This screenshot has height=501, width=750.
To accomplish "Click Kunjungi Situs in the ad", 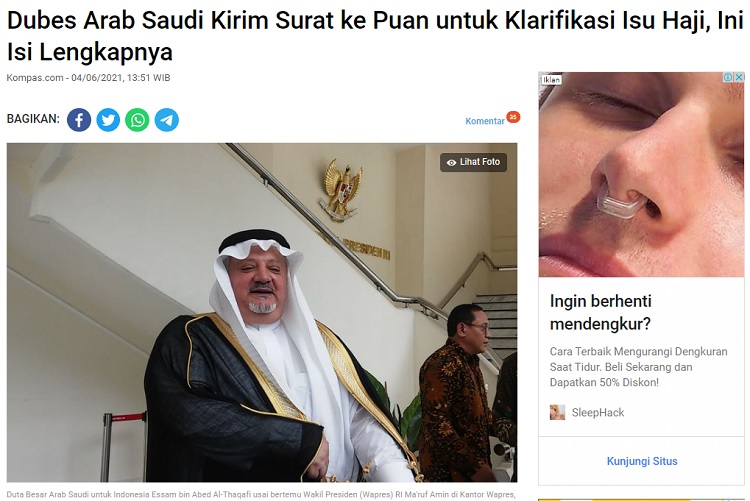I will [x=642, y=461].
